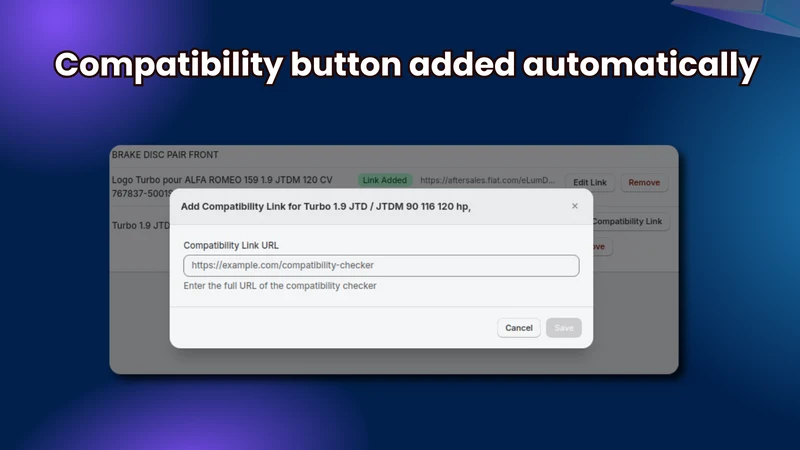
Task: Remove the ALFA ROMEO 159 turbo link
Action: 644,182
